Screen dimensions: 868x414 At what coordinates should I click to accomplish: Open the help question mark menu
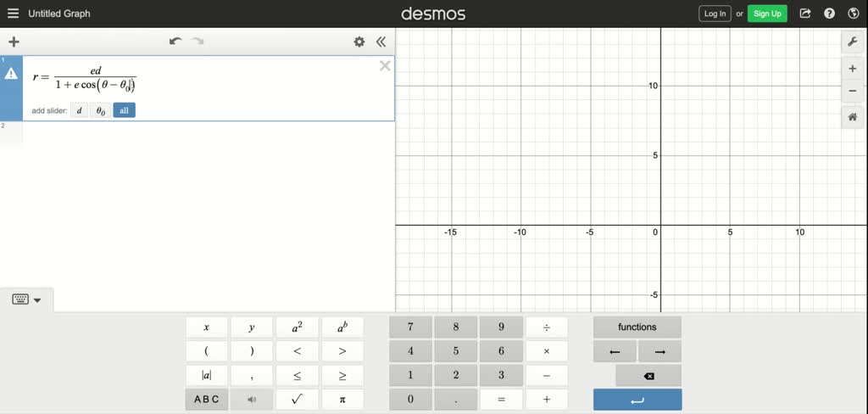point(830,14)
